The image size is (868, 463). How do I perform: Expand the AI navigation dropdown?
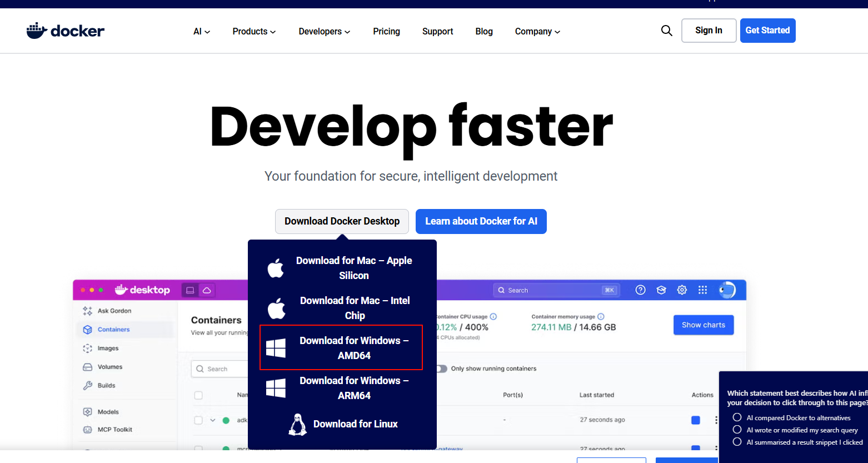(202, 32)
